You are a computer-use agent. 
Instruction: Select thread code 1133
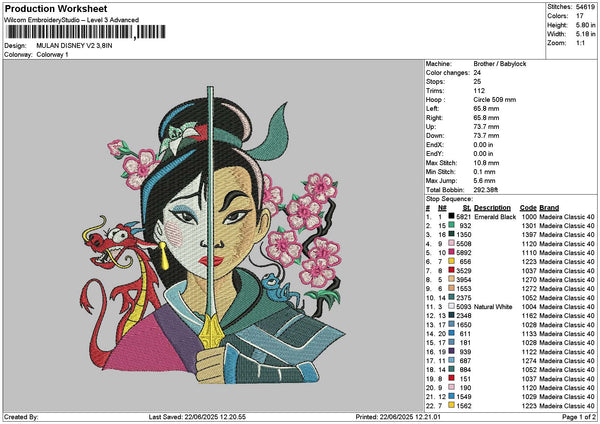pyautogui.click(x=529, y=334)
